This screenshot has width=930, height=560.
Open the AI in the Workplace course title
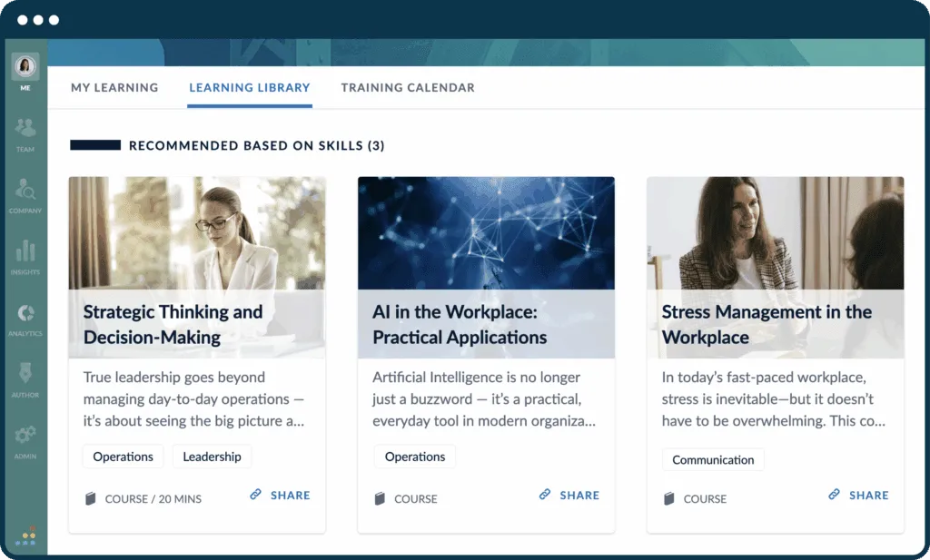click(460, 325)
